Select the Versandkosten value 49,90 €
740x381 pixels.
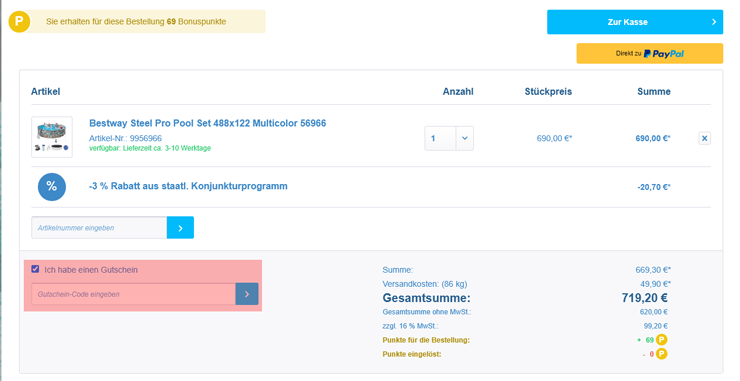pyautogui.click(x=655, y=284)
